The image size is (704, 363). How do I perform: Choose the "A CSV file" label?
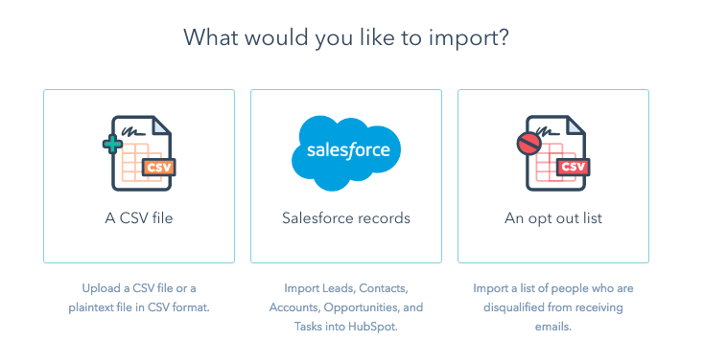[139, 218]
